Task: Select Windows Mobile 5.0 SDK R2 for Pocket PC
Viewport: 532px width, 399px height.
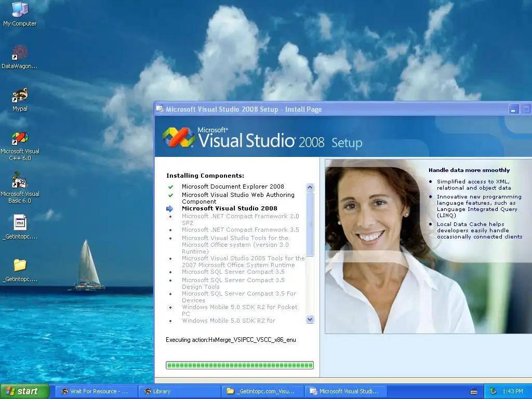Action: click(x=240, y=311)
